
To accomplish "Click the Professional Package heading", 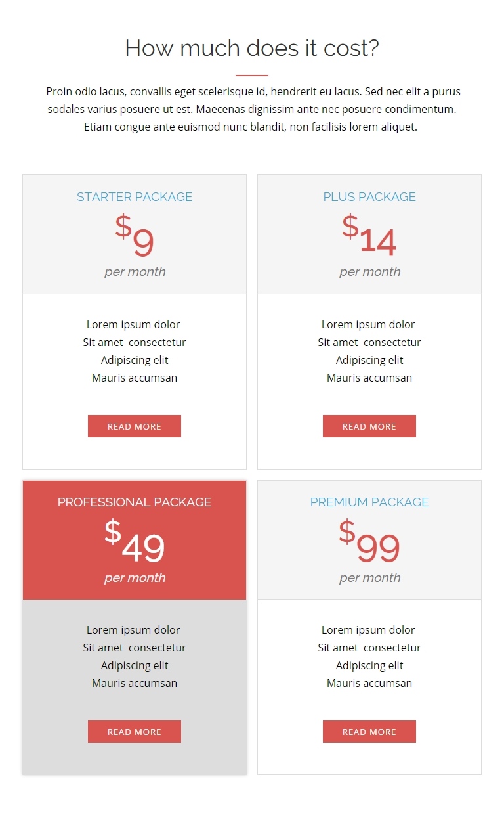I will click(135, 502).
